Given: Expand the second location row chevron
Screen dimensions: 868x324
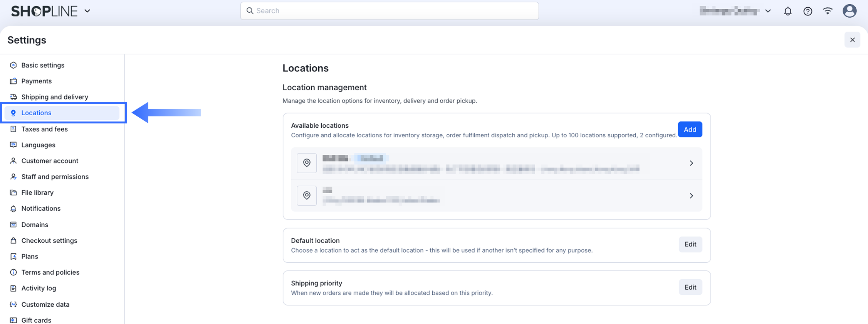Looking at the screenshot, I should 691,196.
